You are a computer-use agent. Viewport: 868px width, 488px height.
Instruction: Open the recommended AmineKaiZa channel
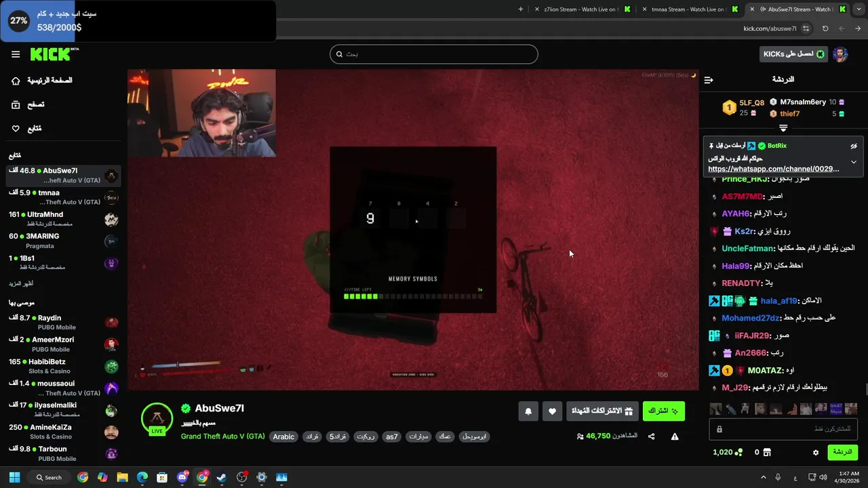click(63, 432)
